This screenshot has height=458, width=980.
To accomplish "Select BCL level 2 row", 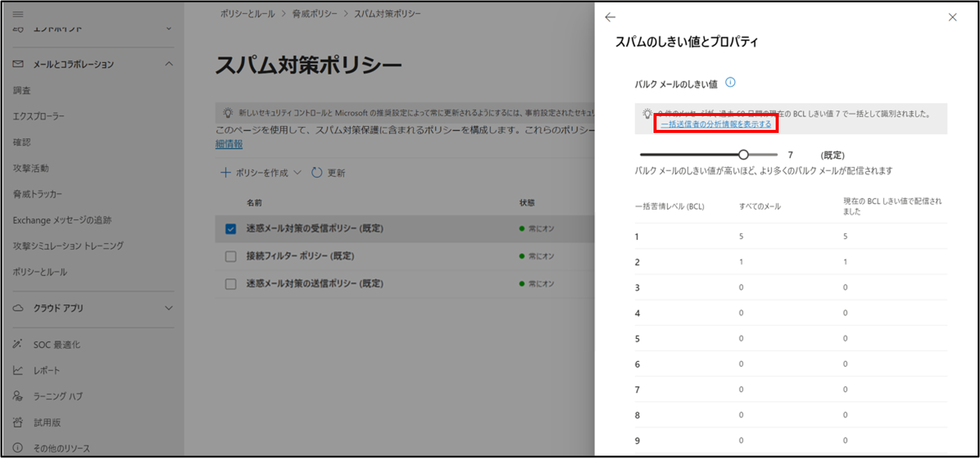I will [x=791, y=262].
